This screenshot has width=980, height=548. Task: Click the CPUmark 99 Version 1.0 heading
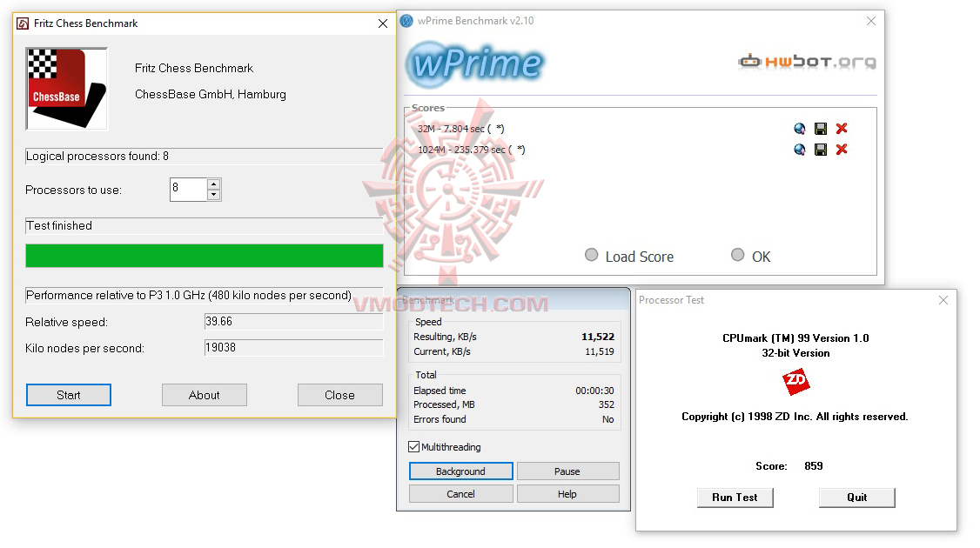click(795, 338)
